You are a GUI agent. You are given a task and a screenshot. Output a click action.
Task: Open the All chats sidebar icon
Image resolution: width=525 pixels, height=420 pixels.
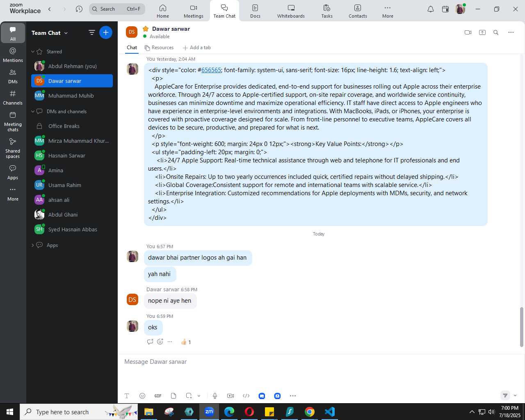[x=13, y=33]
